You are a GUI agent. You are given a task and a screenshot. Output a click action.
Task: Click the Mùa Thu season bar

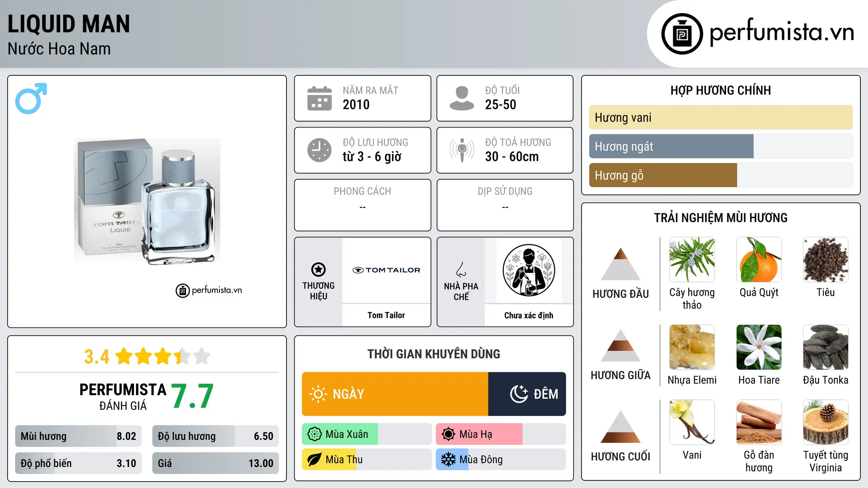point(367,460)
